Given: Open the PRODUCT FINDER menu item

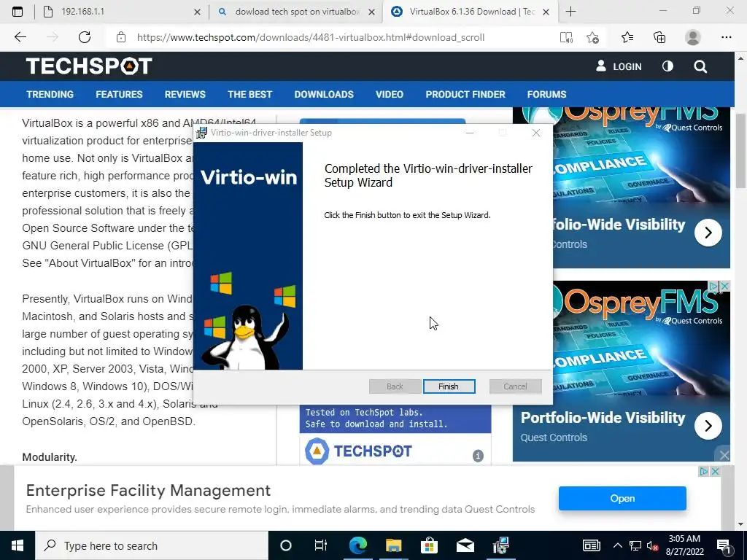Looking at the screenshot, I should [x=465, y=94].
